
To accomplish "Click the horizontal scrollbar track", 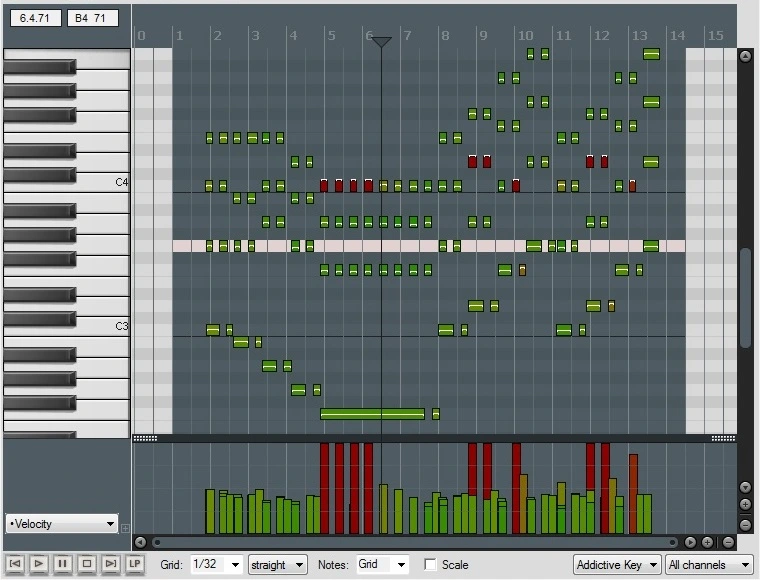I will point(415,542).
